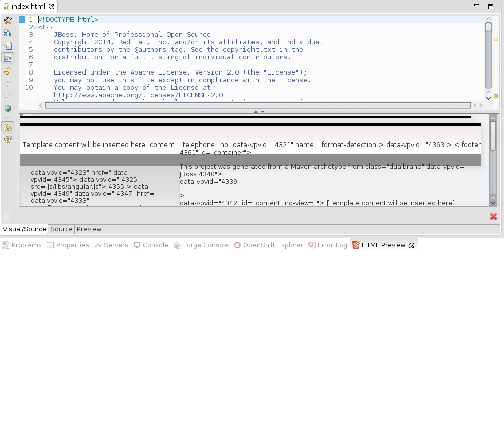Image resolution: width=504 pixels, height=436 pixels.
Task: Click the 'Copyright 2014, Red Hat' line
Action: point(188,42)
